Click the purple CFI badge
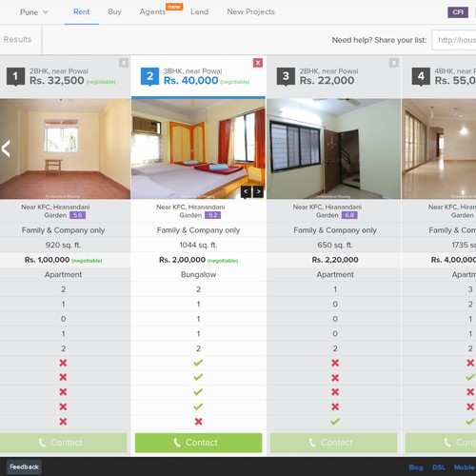Screen dimensions: 476x476 458,12
